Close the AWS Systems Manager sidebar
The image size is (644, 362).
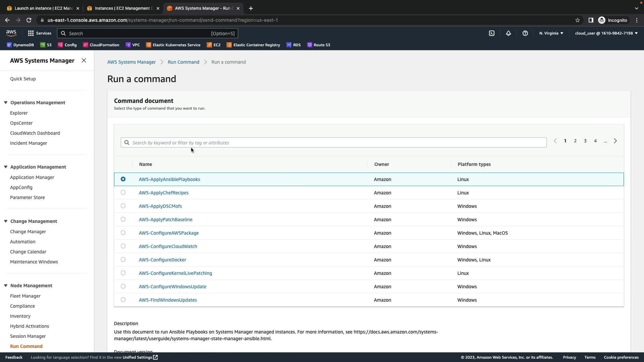tap(84, 60)
